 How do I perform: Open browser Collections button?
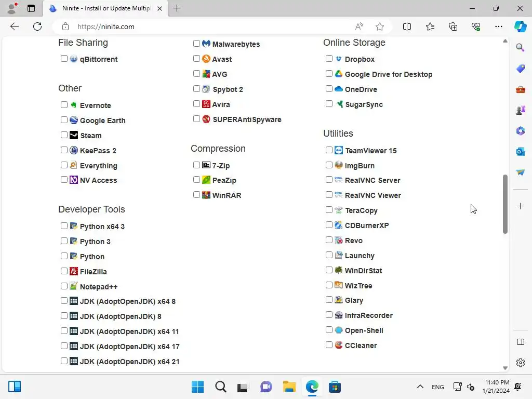[453, 26]
